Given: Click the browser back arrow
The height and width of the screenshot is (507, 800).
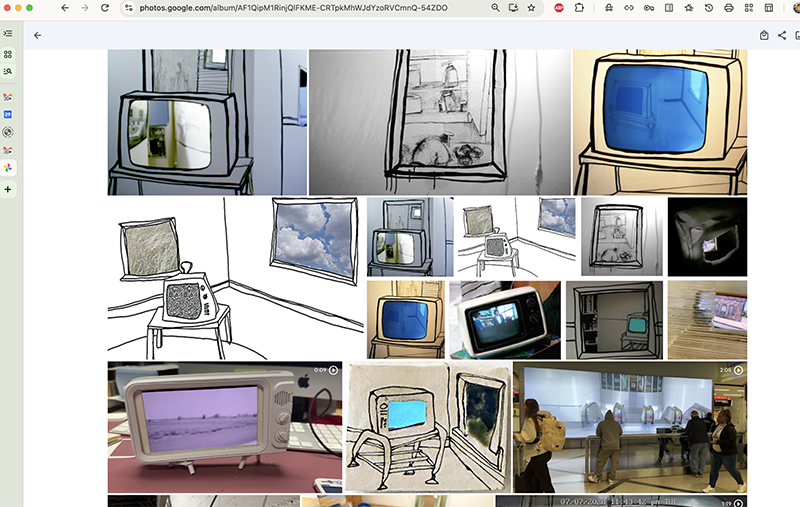Looking at the screenshot, I should [x=65, y=8].
